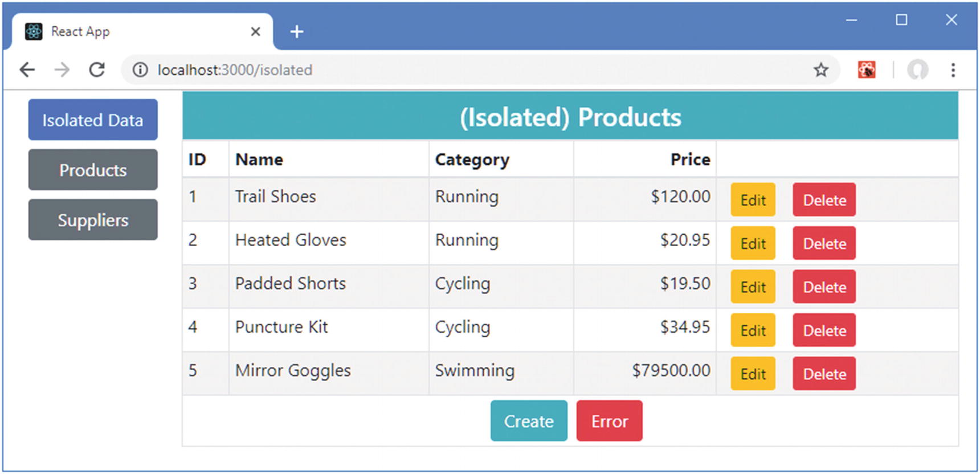Screen dimensions: 980x474
Task: Open the Products section
Action: pos(93,170)
